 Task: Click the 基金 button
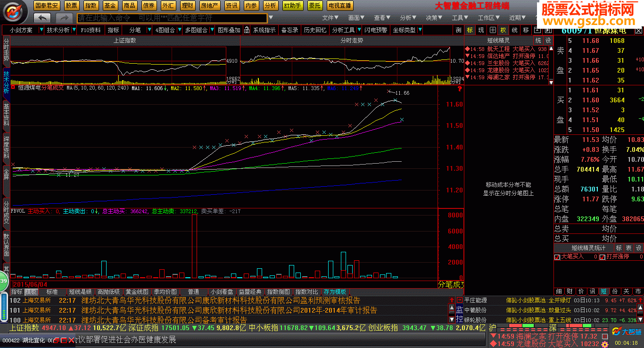coord(110,6)
